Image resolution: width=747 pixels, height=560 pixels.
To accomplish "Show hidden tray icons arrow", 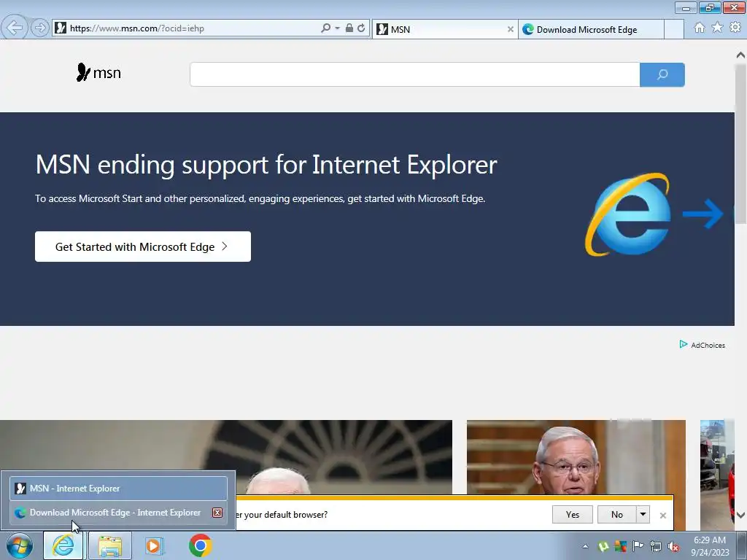I will (x=586, y=546).
